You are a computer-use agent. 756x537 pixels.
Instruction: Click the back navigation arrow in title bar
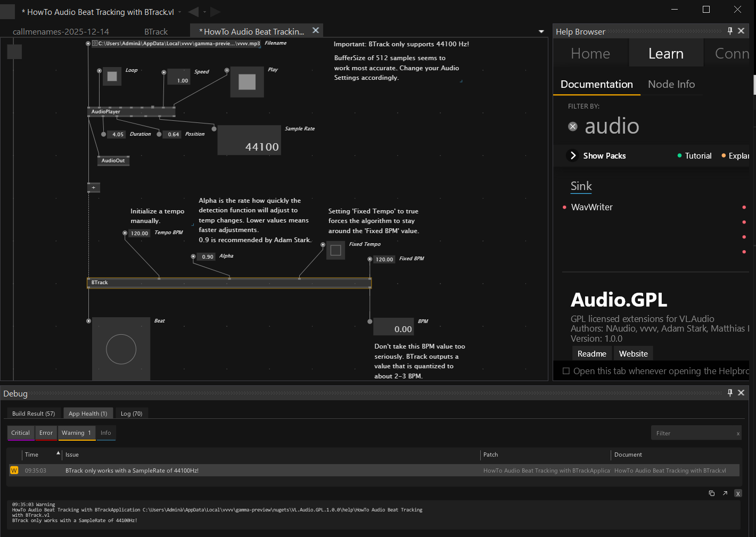click(x=193, y=12)
